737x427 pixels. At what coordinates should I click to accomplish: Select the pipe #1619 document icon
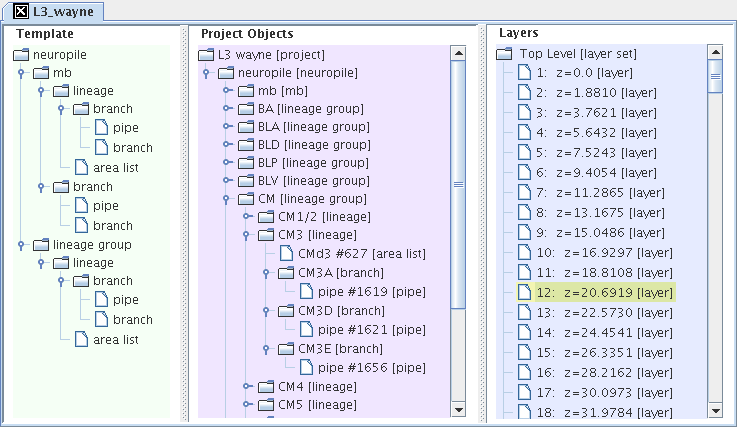click(306, 292)
